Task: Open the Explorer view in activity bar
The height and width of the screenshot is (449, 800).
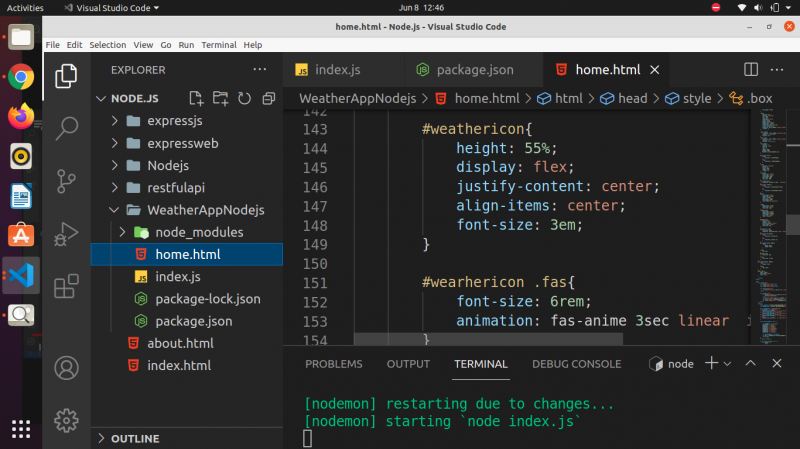Action: (66, 76)
